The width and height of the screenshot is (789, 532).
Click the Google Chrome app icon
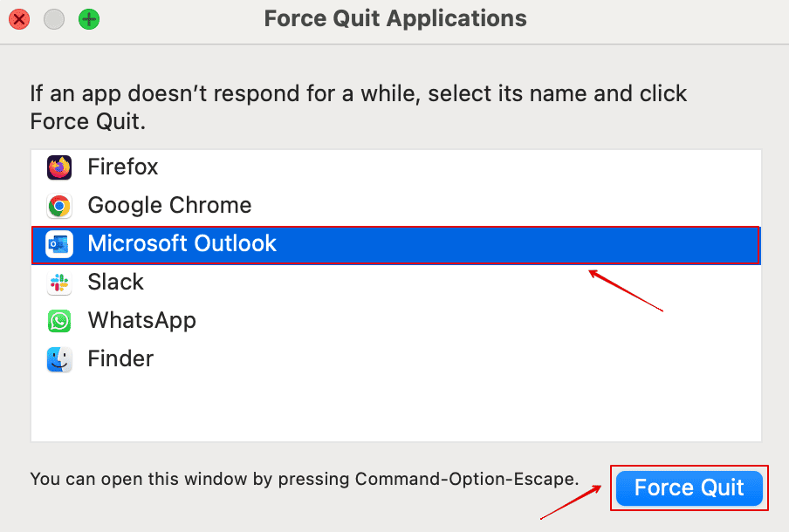click(59, 206)
